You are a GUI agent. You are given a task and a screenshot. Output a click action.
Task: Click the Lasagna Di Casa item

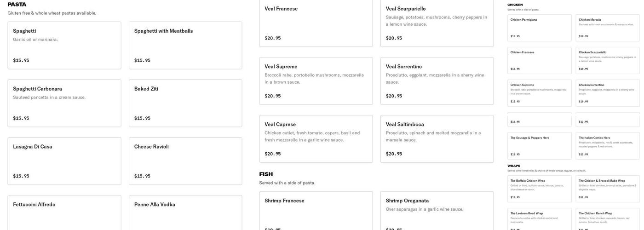tap(64, 161)
